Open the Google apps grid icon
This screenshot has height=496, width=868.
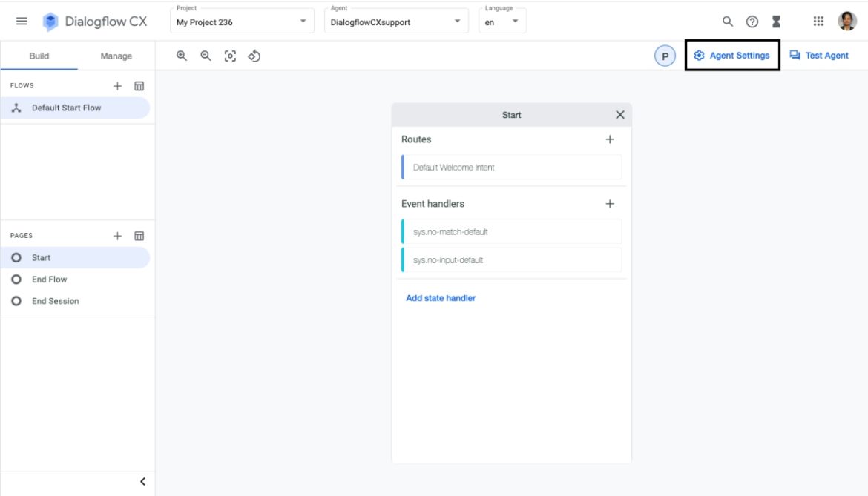pos(818,21)
